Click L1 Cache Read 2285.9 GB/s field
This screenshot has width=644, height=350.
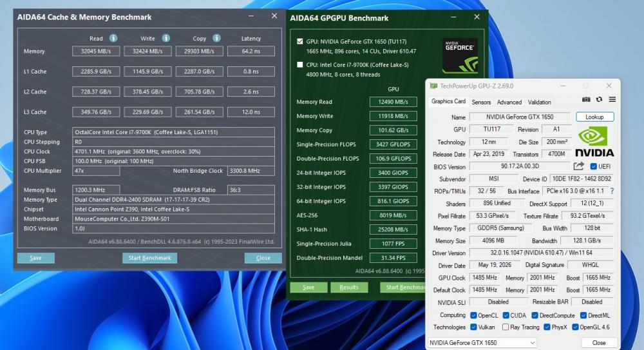click(x=96, y=71)
